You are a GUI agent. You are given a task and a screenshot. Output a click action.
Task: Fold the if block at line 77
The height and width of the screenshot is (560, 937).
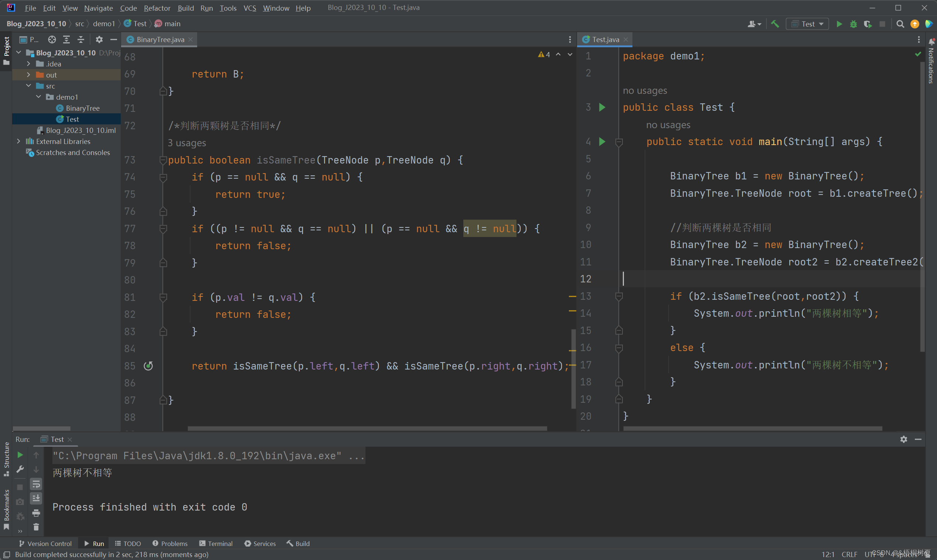(x=163, y=229)
